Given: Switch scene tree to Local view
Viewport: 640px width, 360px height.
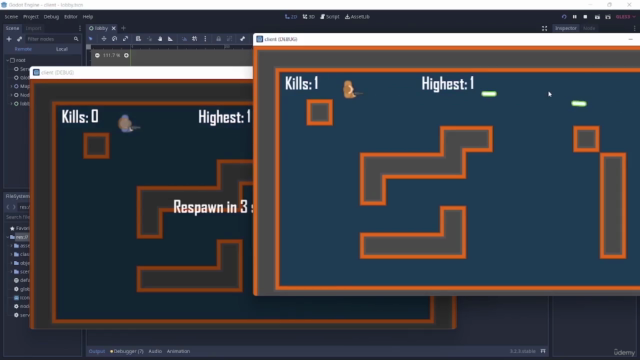Looking at the screenshot, I should coord(62,49).
